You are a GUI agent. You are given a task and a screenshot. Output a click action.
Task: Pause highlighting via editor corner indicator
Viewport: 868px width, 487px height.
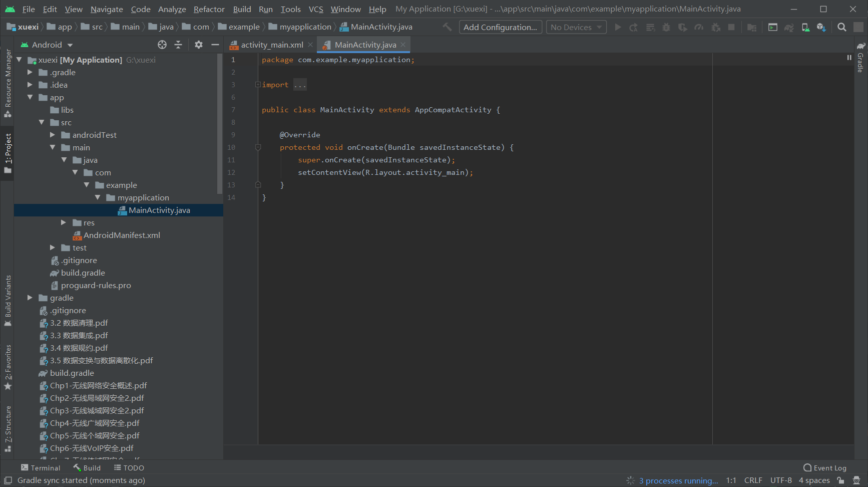click(849, 58)
